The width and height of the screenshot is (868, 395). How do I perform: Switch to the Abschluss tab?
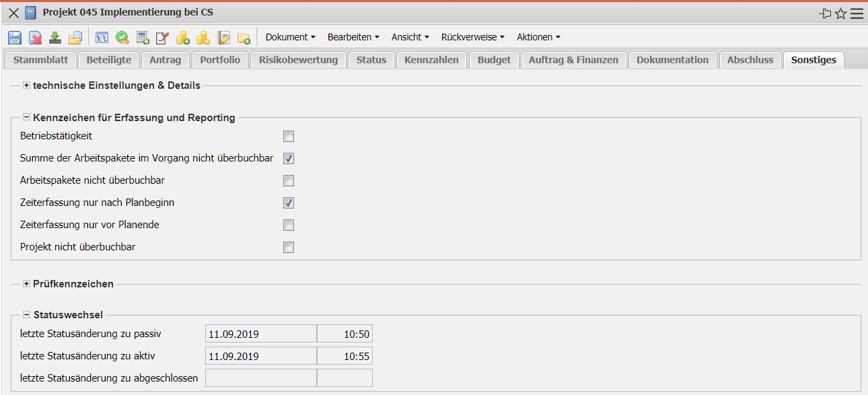tap(750, 60)
